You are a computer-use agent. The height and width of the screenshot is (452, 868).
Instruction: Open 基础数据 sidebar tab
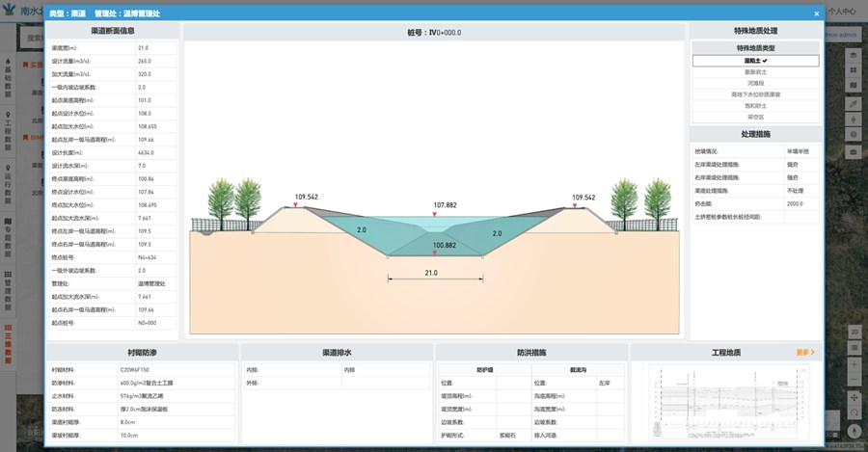[9, 79]
